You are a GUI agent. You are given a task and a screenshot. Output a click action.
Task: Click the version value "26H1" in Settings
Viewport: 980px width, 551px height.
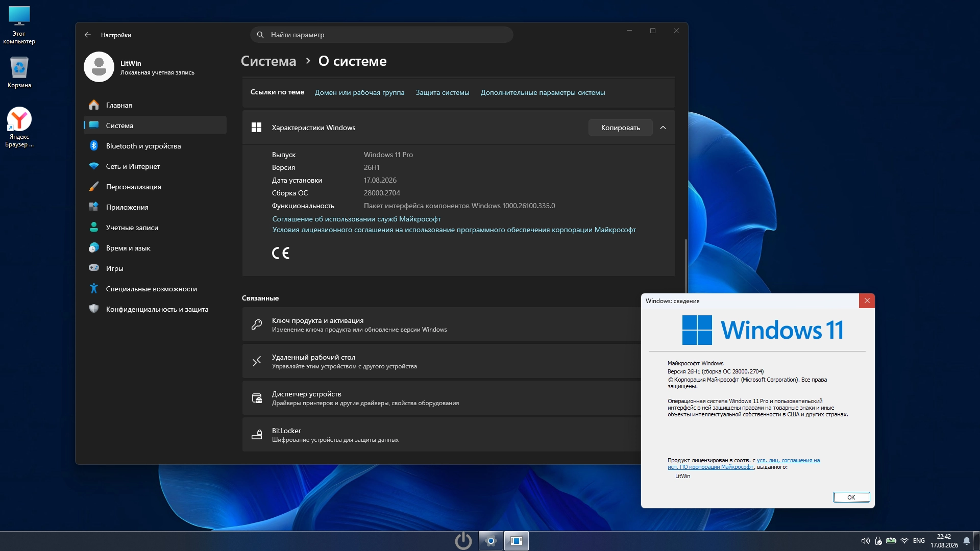click(x=372, y=167)
